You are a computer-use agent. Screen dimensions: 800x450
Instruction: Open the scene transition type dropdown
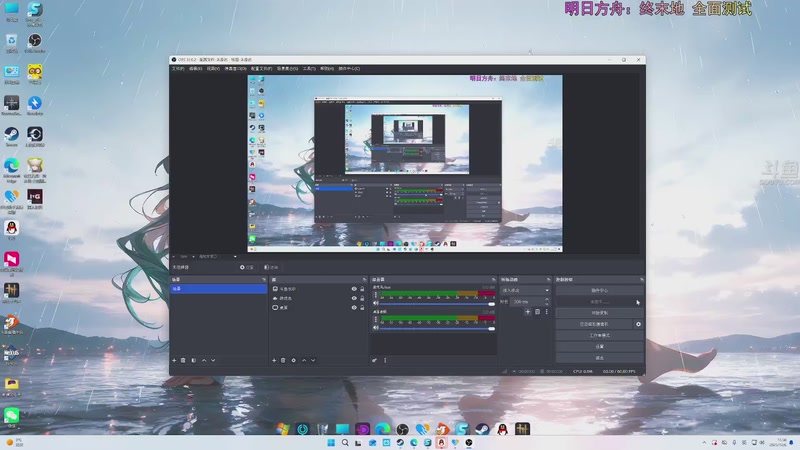(525, 290)
